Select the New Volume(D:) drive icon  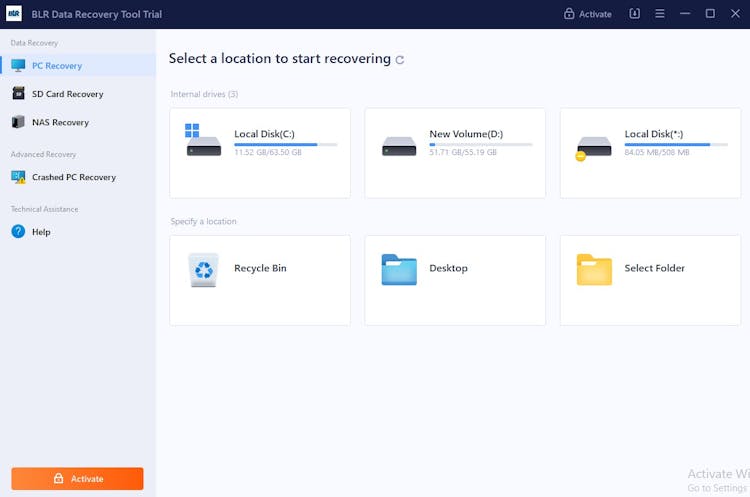(x=399, y=146)
